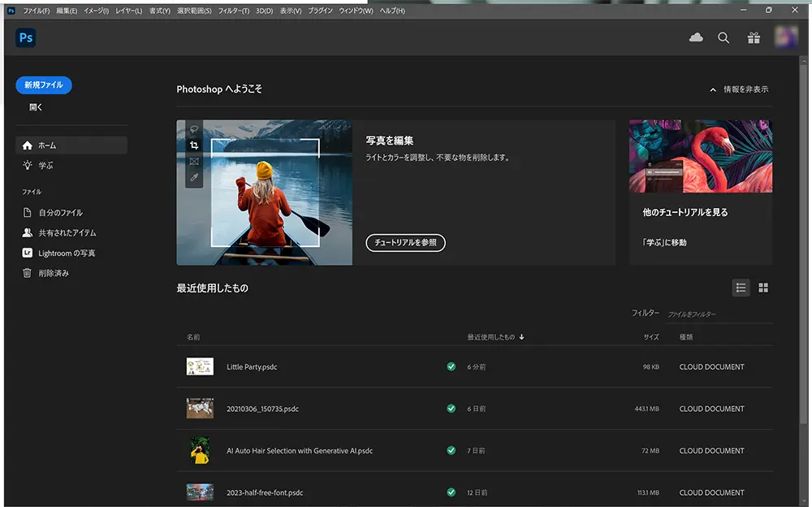The width and height of the screenshot is (812, 507).
Task: Click file name 20210306_150735.psdc
Action: pos(262,409)
